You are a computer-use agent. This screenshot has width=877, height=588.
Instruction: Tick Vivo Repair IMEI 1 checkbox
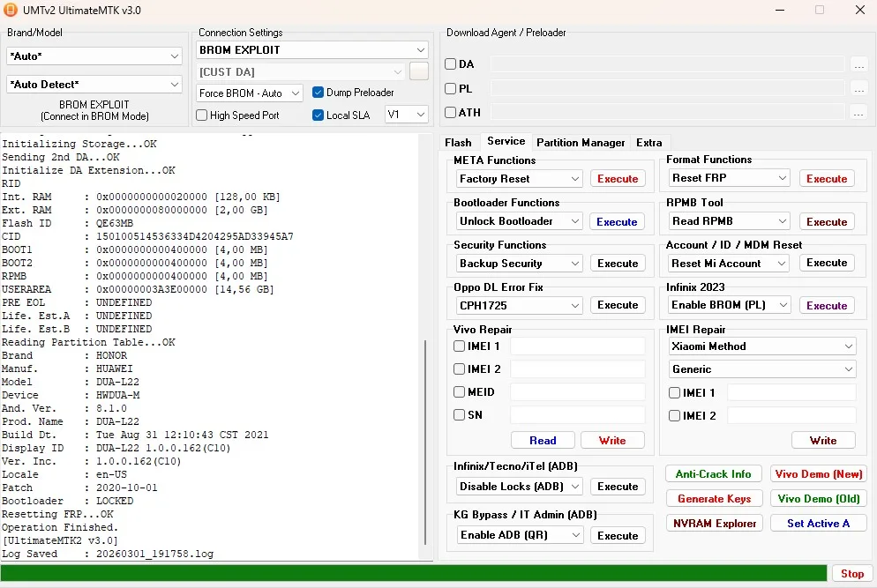(459, 346)
